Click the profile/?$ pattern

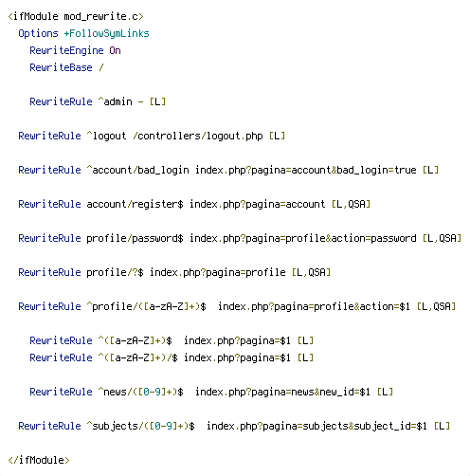coord(115,272)
